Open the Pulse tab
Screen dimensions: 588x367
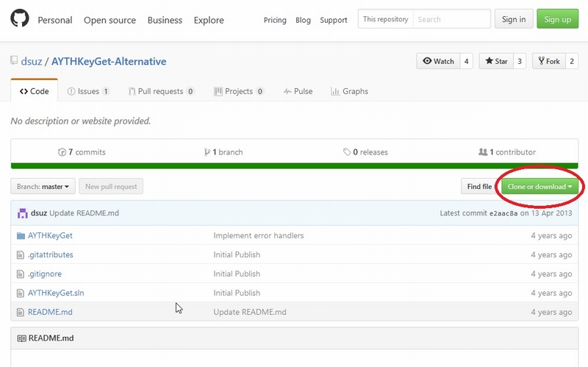point(298,91)
